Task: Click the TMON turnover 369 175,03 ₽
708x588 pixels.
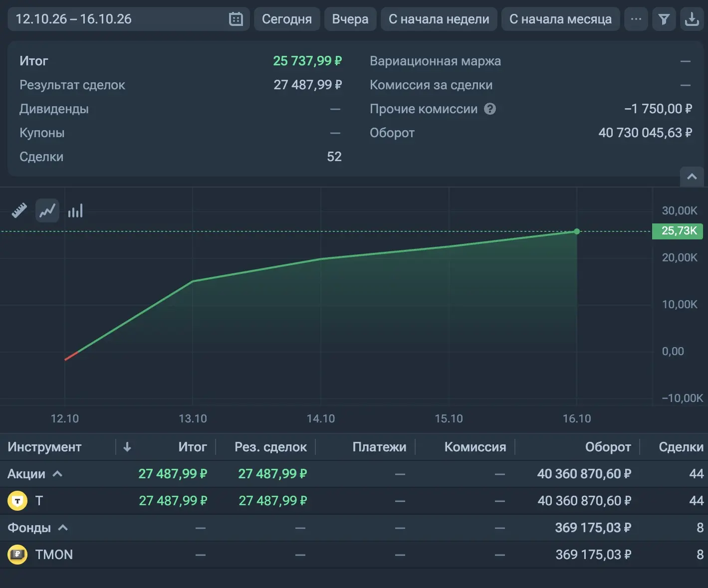Action: [x=593, y=555]
